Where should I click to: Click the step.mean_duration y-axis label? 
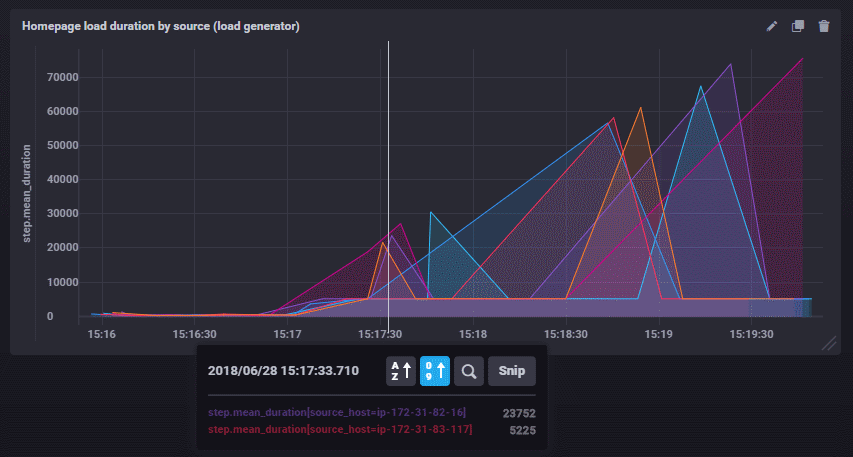pyautogui.click(x=27, y=193)
